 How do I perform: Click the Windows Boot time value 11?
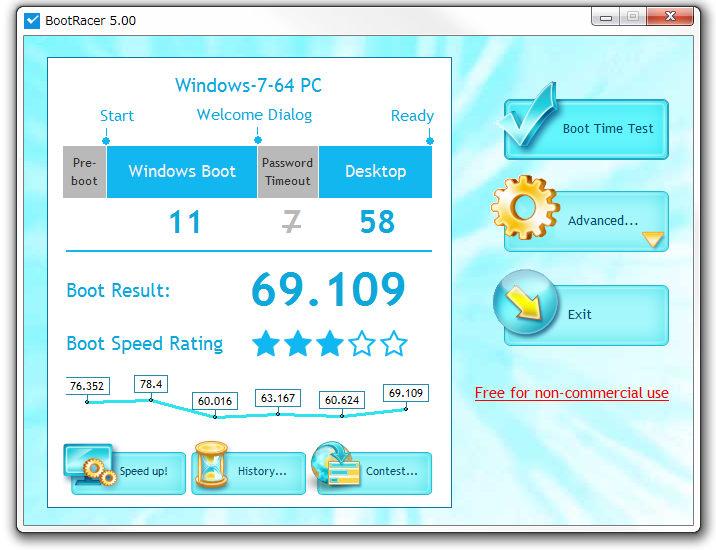tap(184, 222)
